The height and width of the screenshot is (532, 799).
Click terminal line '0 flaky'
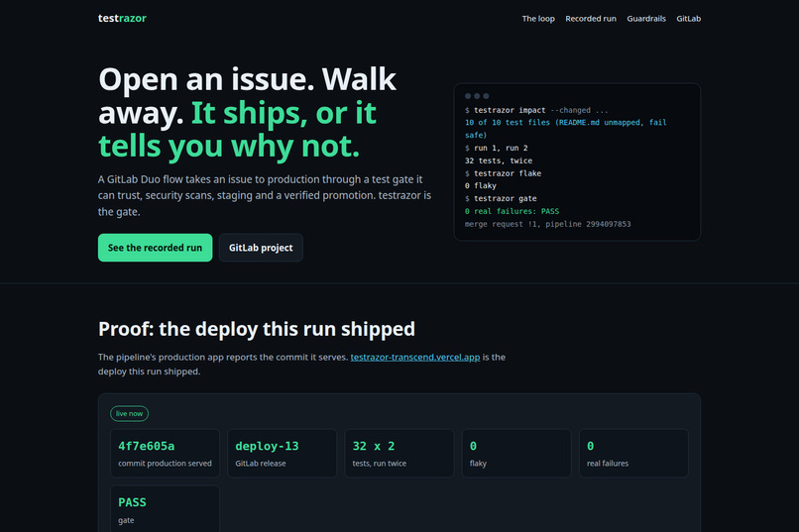[480, 185]
